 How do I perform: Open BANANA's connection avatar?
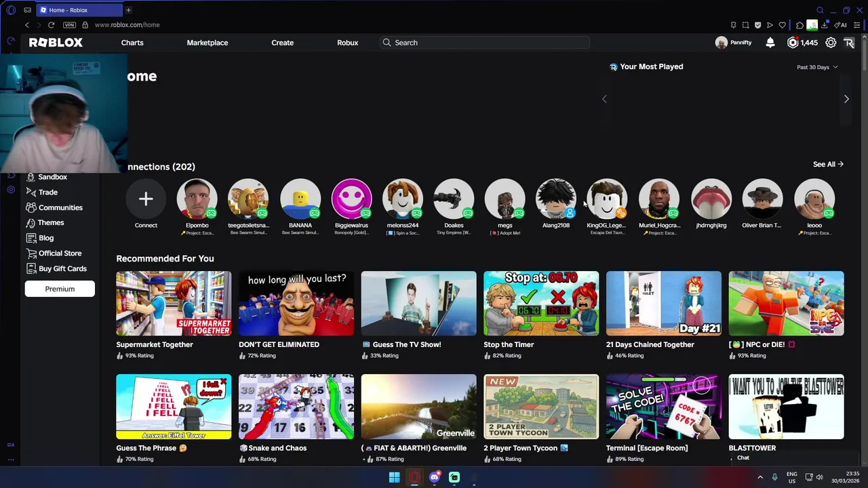300,199
